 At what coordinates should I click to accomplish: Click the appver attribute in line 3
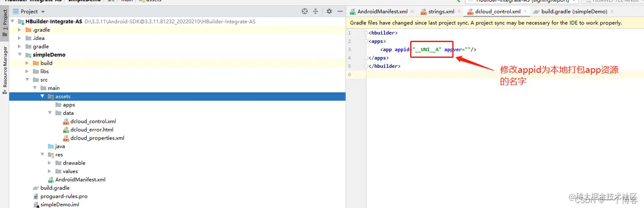(x=454, y=49)
